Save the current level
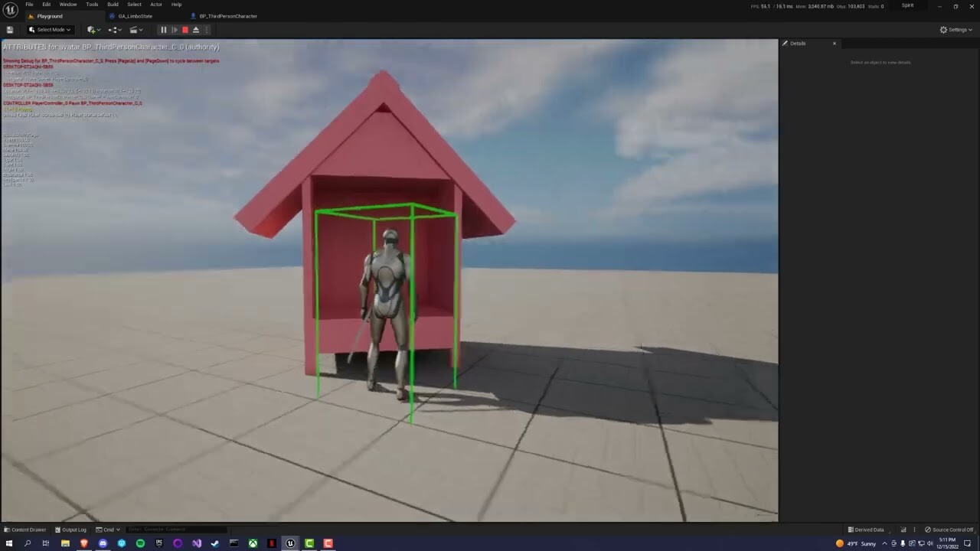The height and width of the screenshot is (551, 980). tap(10, 30)
